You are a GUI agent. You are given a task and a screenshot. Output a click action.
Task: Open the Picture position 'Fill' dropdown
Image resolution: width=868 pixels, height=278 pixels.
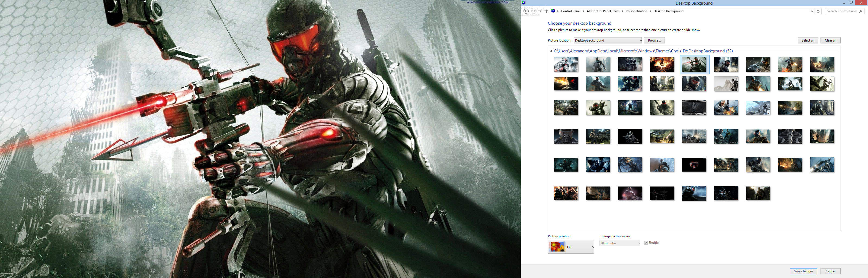pyautogui.click(x=571, y=247)
